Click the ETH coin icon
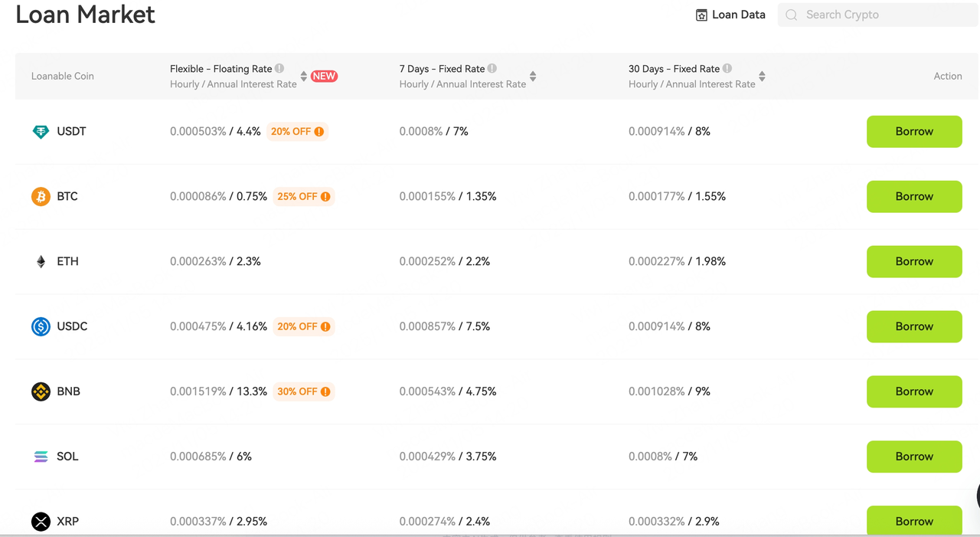 [41, 262]
